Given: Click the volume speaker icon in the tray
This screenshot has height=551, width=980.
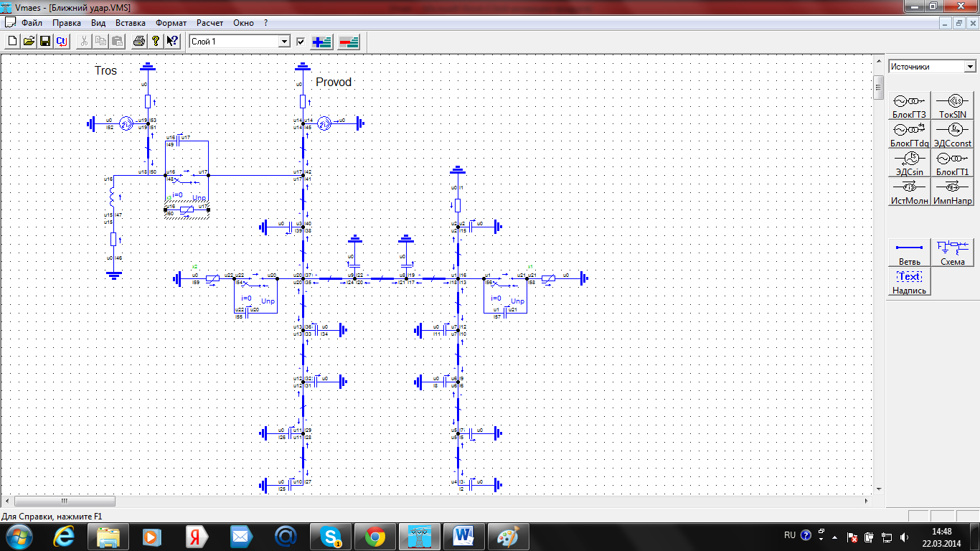Looking at the screenshot, I should click(905, 536).
